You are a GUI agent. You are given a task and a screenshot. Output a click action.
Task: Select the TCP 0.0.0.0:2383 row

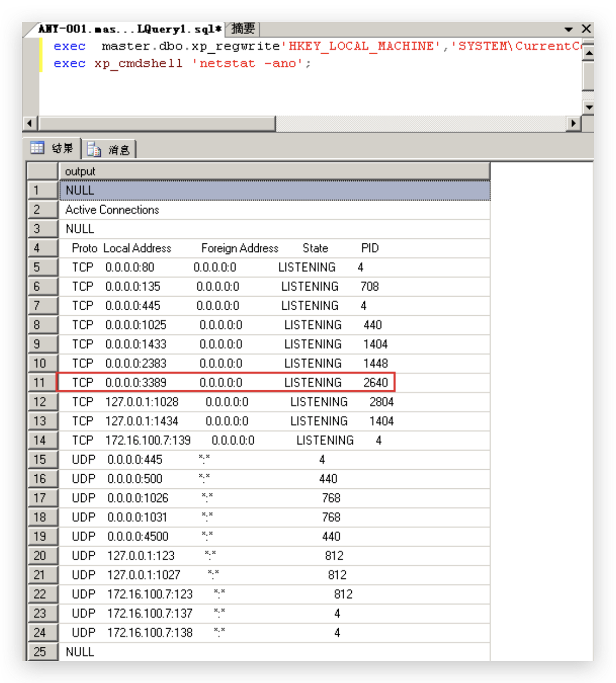[275, 363]
